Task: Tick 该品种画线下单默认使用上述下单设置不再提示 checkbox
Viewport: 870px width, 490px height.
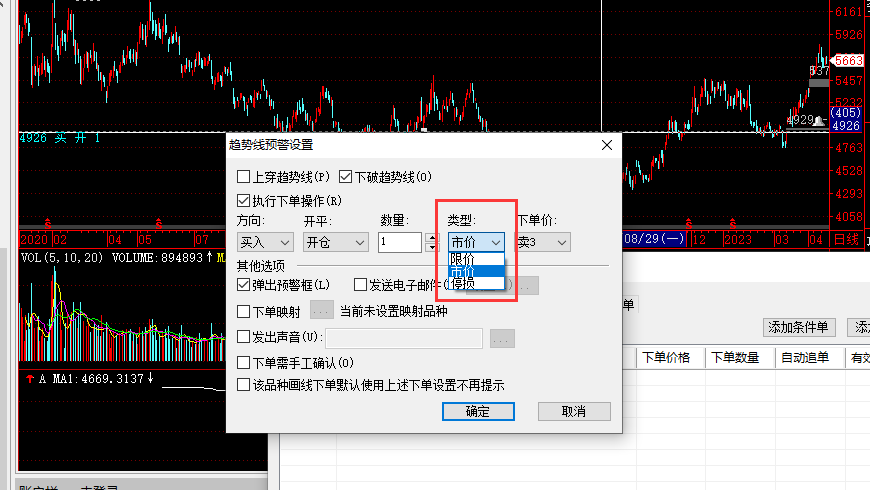Action: tap(243, 385)
